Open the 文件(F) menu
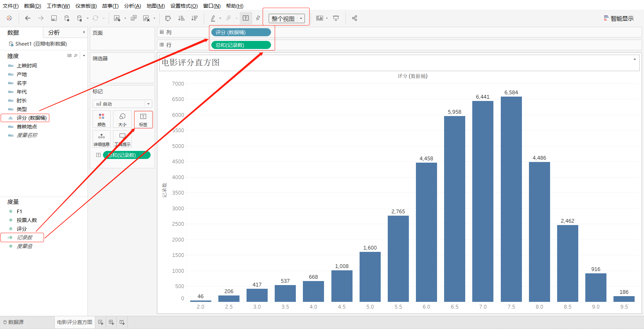644x329 pixels. tap(11, 6)
